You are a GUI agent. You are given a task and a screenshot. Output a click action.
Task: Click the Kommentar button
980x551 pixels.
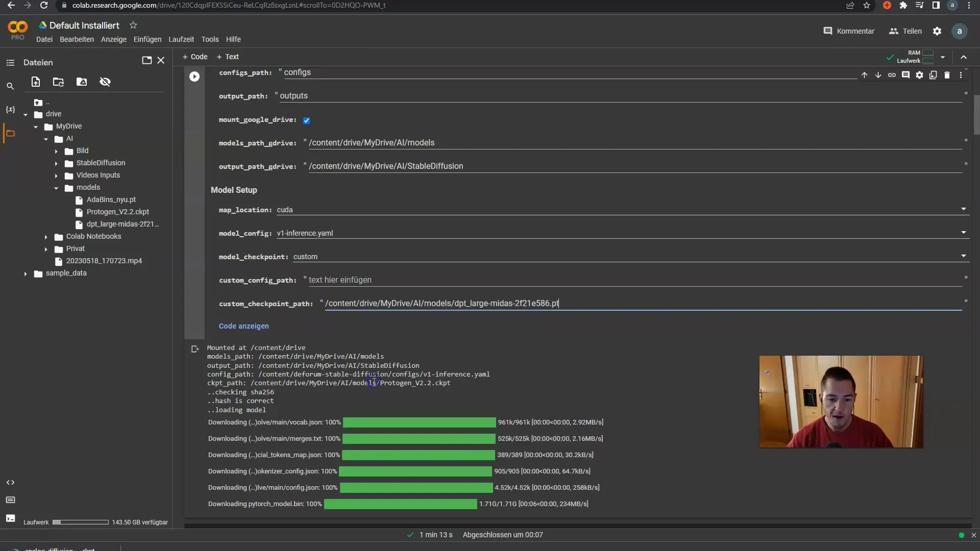pos(849,31)
